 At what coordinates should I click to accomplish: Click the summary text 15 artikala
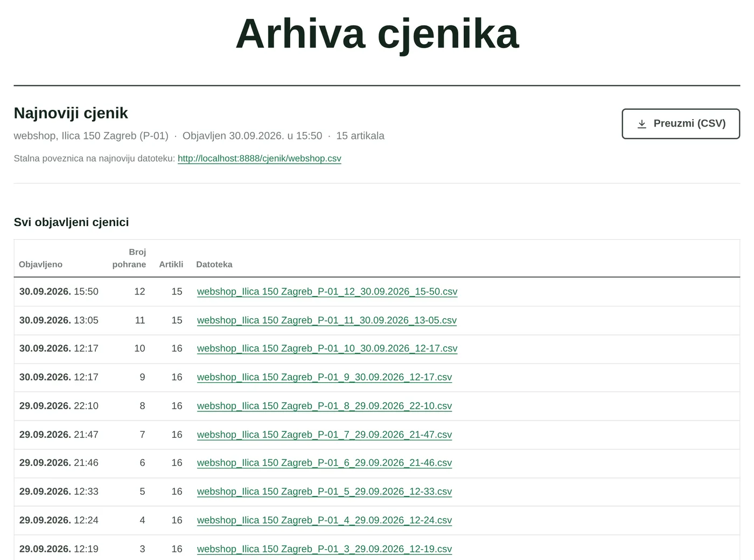tap(360, 136)
